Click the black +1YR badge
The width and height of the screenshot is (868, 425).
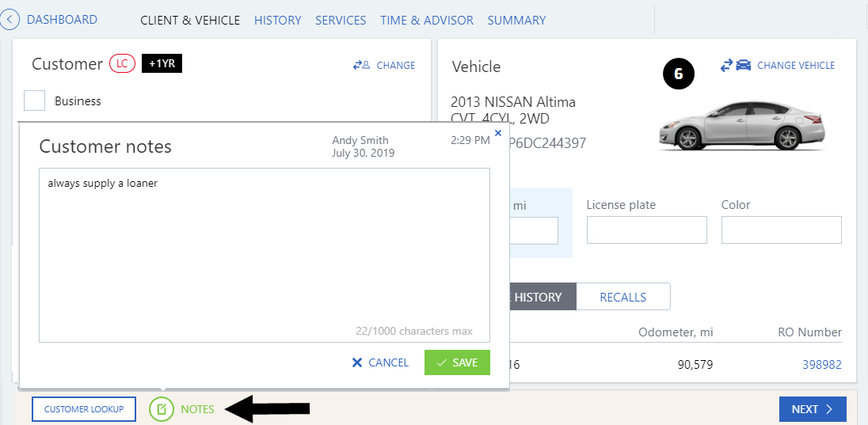pyautogui.click(x=162, y=64)
